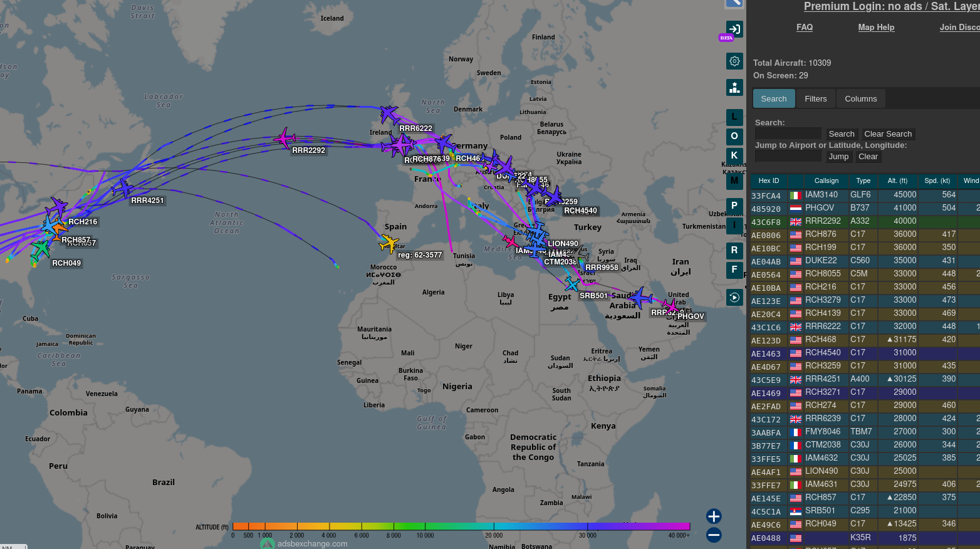
Task: Sort the table by Callsign column
Action: click(x=826, y=181)
